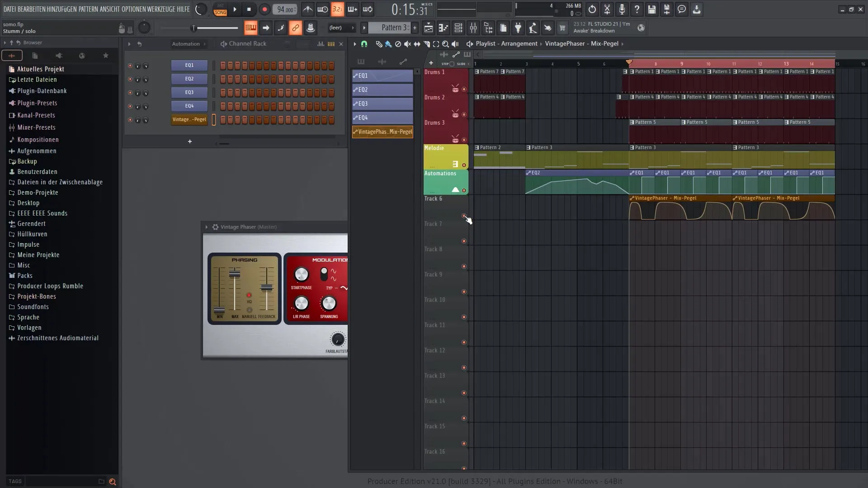Screen dimensions: 868x488
Task: Add a channel with the plus button
Action: click(x=190, y=142)
